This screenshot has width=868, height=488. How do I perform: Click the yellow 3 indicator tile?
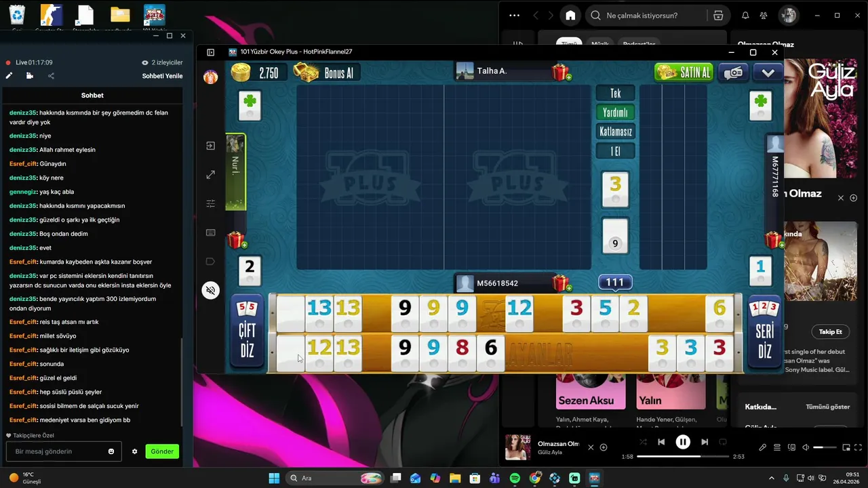tap(615, 189)
